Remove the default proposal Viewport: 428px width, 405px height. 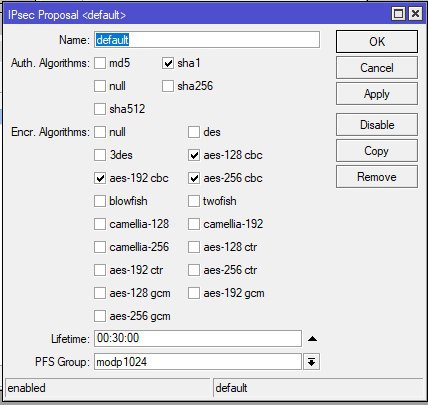click(x=377, y=177)
